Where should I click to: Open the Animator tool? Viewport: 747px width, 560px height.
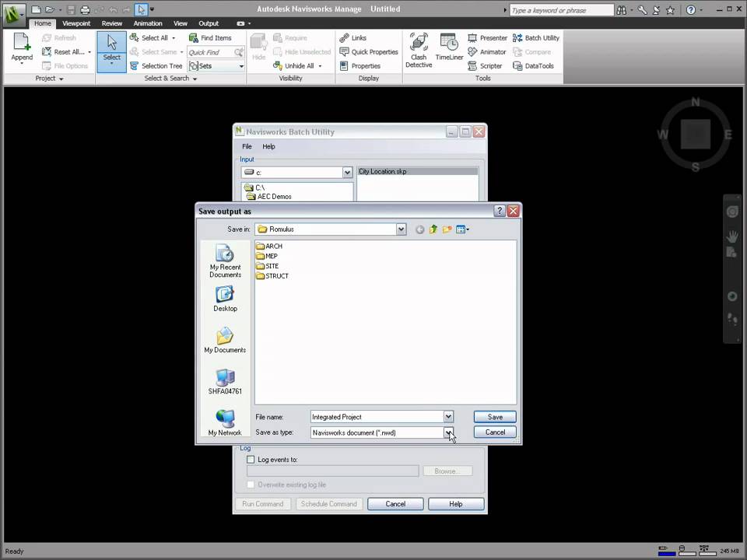tap(487, 52)
